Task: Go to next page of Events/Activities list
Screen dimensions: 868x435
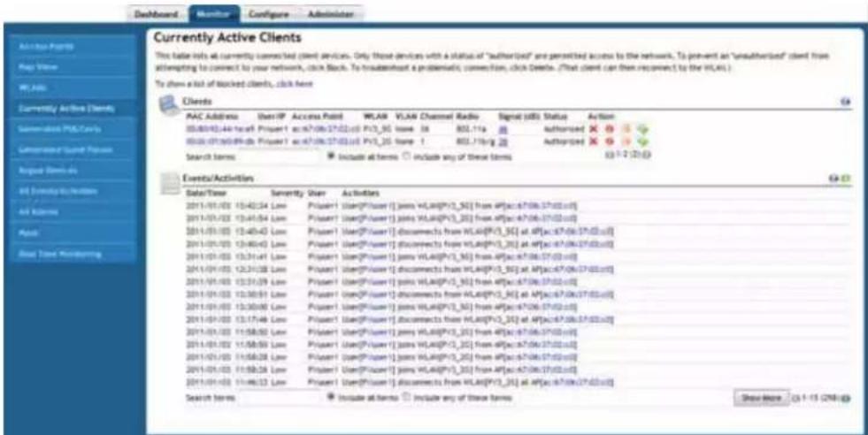Action: 847,397
